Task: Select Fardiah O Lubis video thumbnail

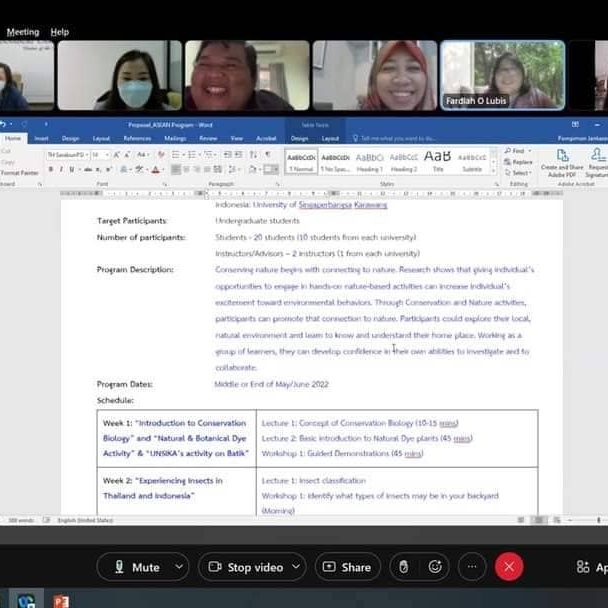Action: (502, 75)
